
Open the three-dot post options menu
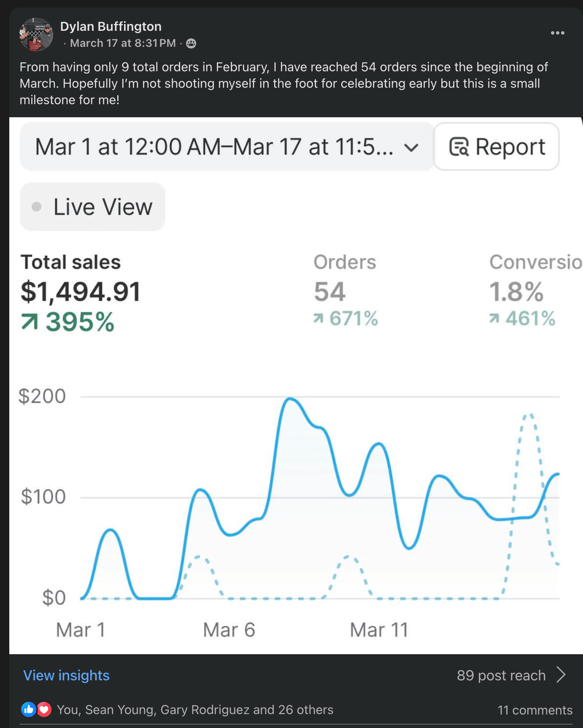point(557,33)
